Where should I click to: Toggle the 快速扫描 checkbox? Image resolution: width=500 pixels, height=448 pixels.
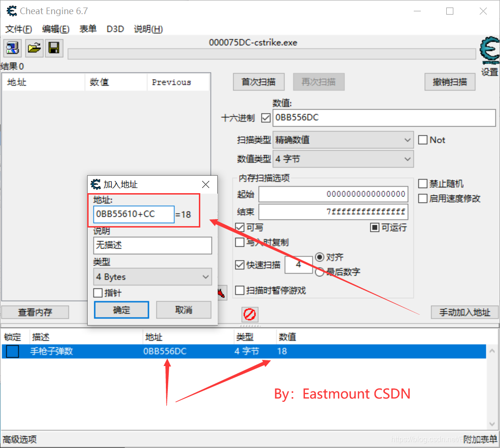[x=240, y=265]
